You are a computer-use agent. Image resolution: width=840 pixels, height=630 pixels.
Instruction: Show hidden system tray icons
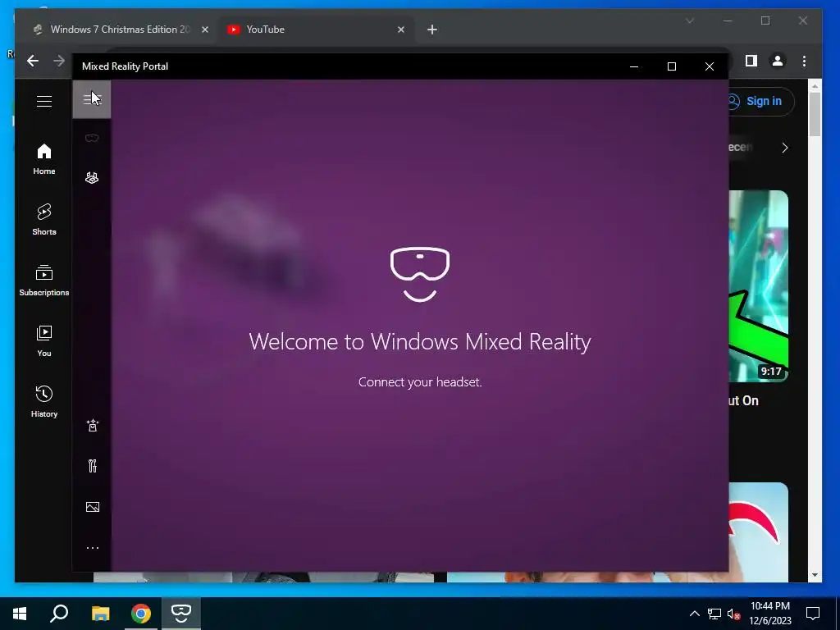coord(694,614)
